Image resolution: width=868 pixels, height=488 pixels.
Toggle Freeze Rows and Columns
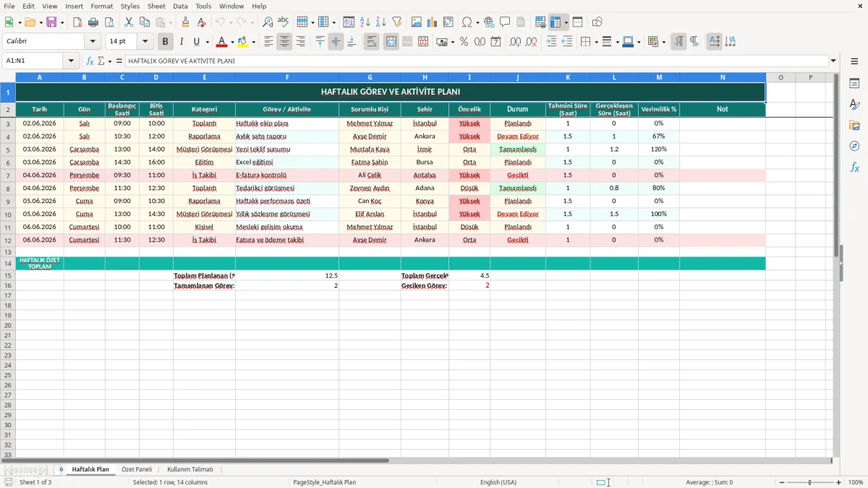point(556,22)
